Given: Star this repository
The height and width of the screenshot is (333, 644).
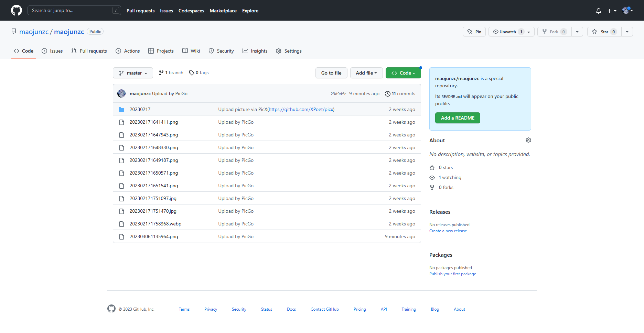Looking at the screenshot, I should (604, 32).
